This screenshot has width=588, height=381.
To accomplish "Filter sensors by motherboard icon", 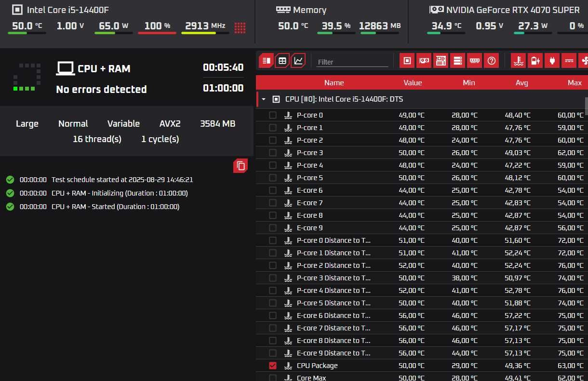I will click(441, 61).
